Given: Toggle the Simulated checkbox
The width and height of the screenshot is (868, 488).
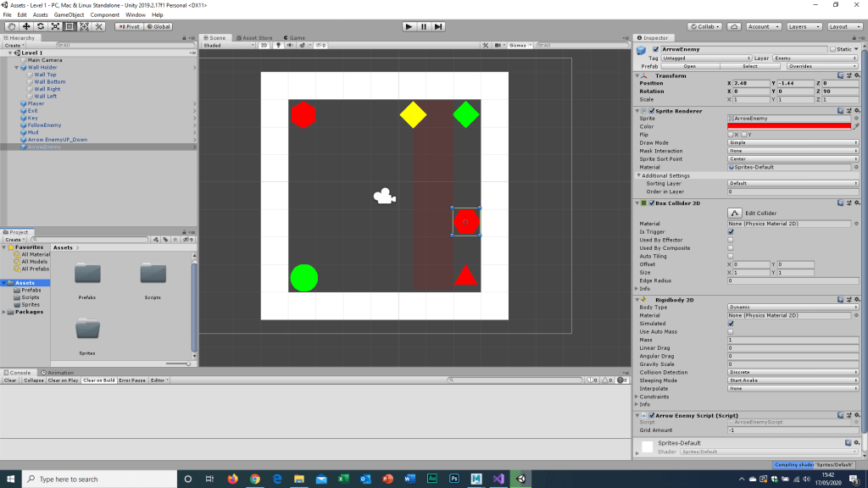Looking at the screenshot, I should click(x=731, y=324).
